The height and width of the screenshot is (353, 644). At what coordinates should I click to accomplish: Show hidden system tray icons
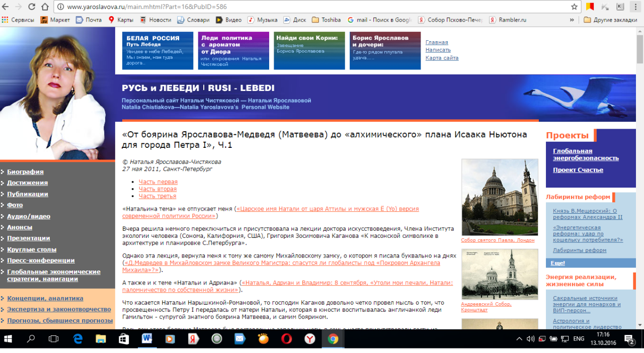(519, 339)
